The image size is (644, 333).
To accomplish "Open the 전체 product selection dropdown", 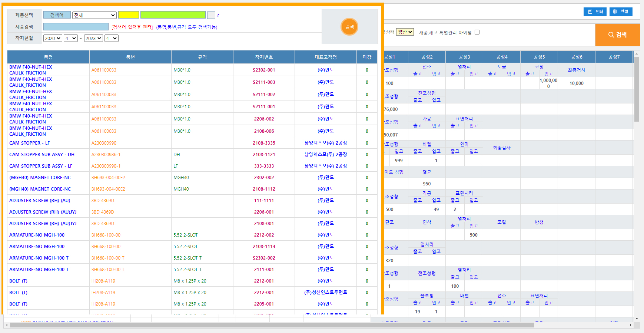I will [x=94, y=15].
